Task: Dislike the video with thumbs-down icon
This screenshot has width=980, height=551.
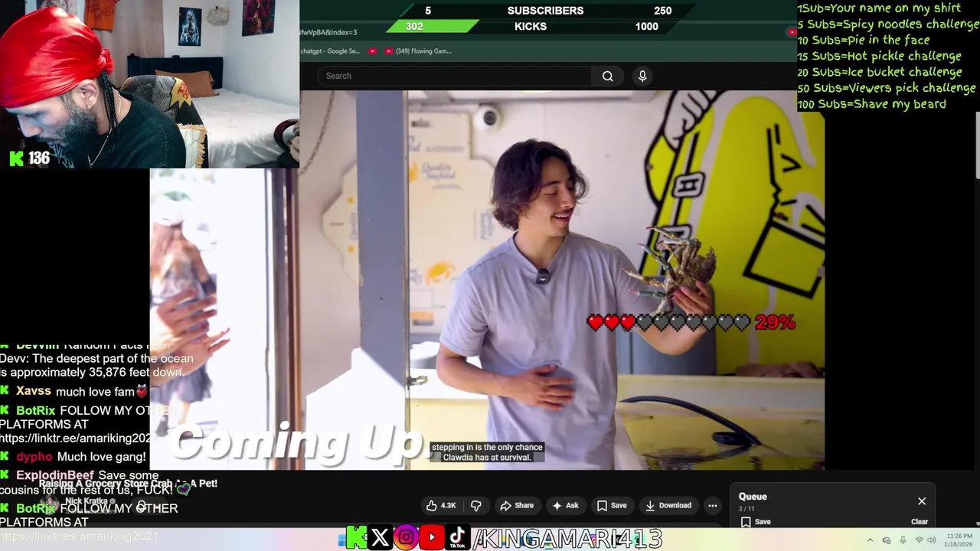Action: [476, 505]
